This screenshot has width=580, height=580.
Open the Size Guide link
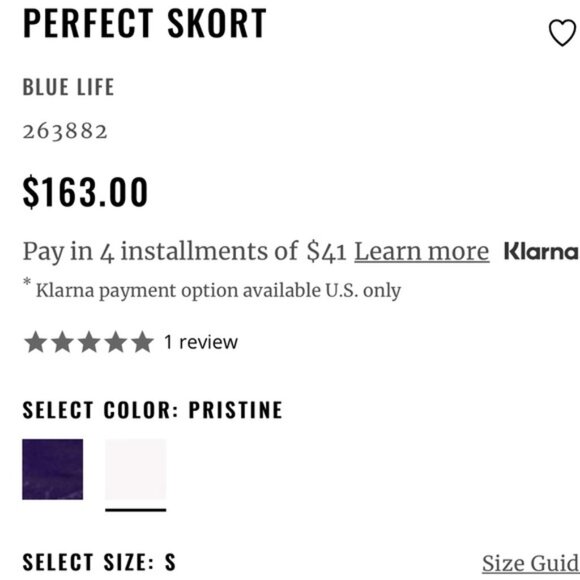[x=531, y=563]
